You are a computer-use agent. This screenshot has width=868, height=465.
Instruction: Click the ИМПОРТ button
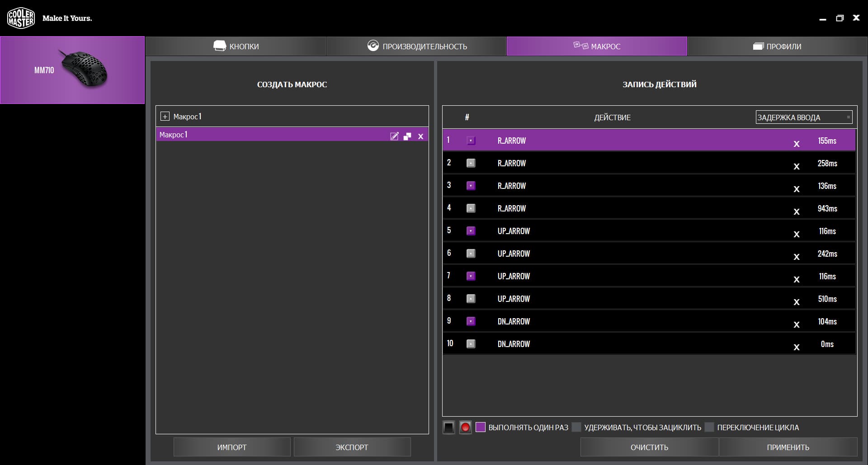pyautogui.click(x=232, y=447)
